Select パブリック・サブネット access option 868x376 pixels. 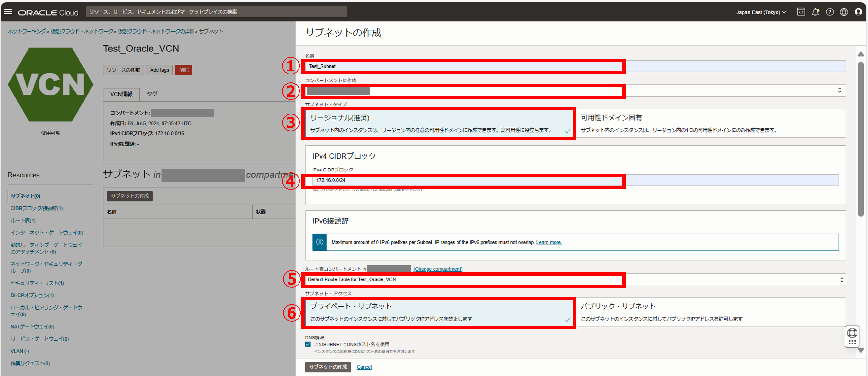click(x=710, y=312)
